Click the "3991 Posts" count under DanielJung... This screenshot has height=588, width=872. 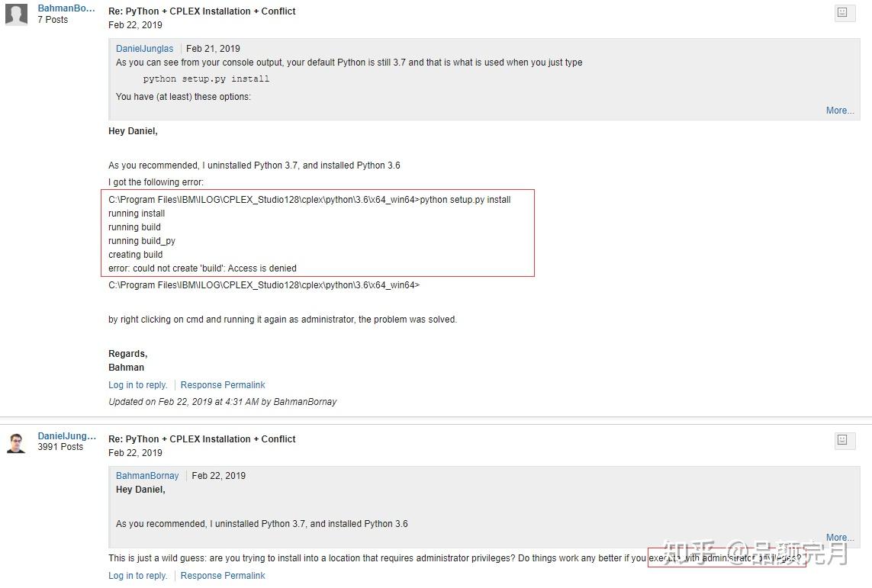(x=60, y=447)
